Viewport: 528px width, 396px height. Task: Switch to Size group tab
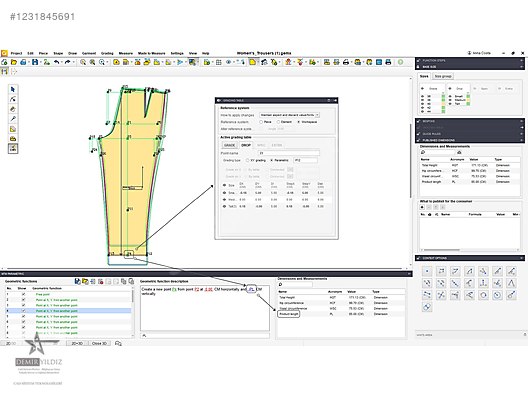point(443,76)
